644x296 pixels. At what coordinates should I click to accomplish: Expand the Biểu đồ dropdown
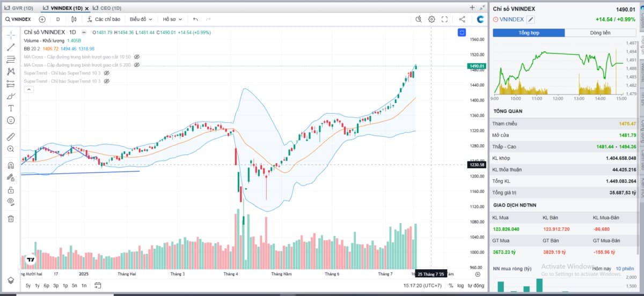coord(141,19)
